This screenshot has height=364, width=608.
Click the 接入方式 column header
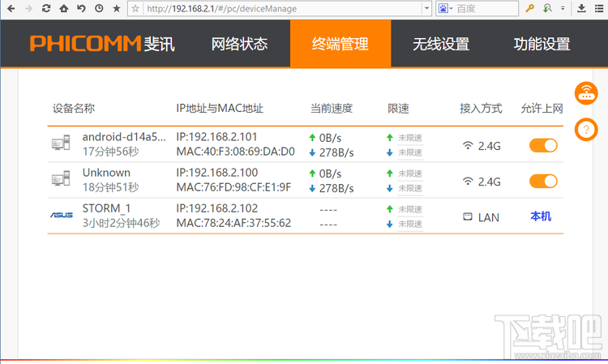[481, 108]
